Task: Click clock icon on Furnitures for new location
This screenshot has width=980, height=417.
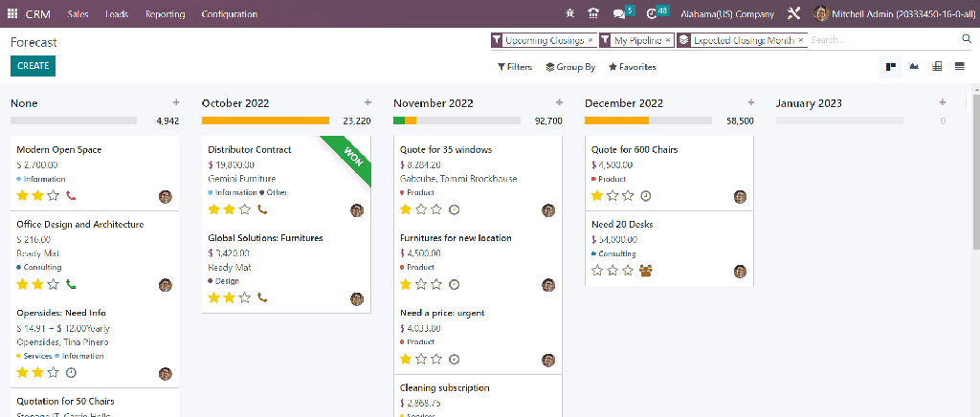Action: (455, 285)
